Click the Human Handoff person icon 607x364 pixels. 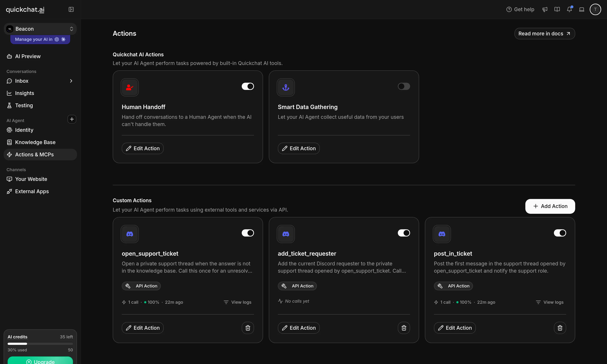click(x=130, y=87)
